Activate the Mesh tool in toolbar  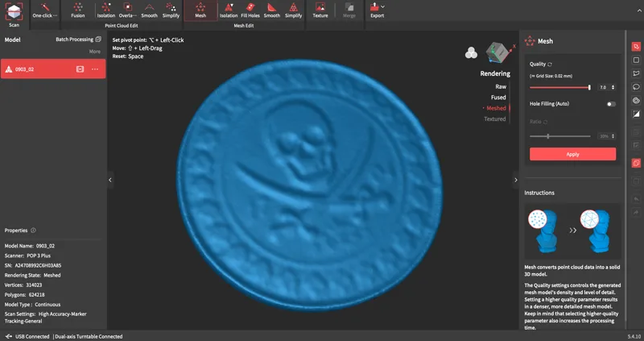coord(200,11)
